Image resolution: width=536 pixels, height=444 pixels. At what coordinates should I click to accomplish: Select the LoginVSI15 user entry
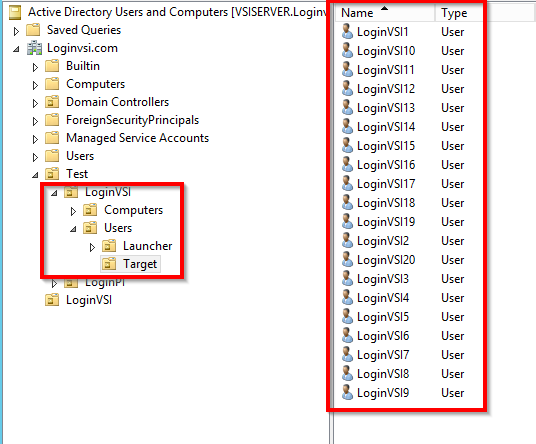tap(386, 146)
